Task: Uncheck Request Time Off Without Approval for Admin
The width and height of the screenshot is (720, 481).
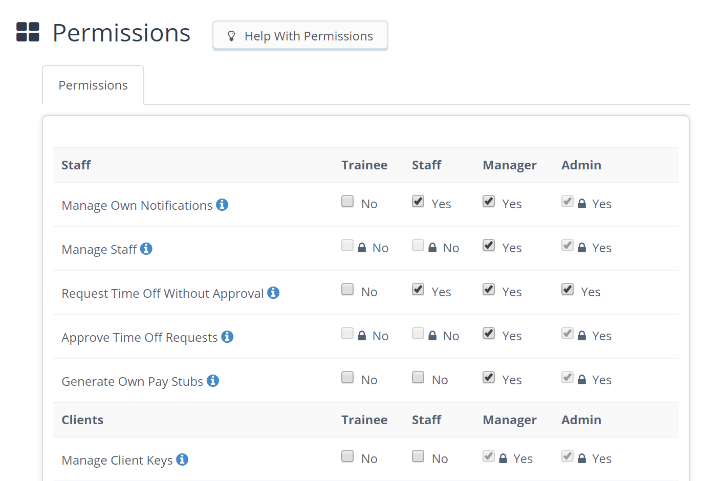Action: 568,289
